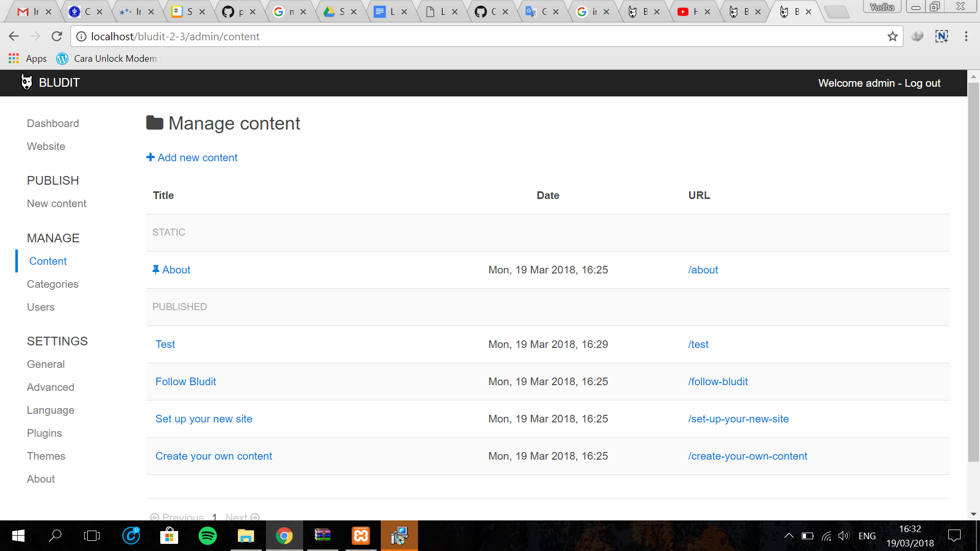Reload the page with refresh icon
The height and width of the screenshot is (551, 980).
click(x=57, y=36)
